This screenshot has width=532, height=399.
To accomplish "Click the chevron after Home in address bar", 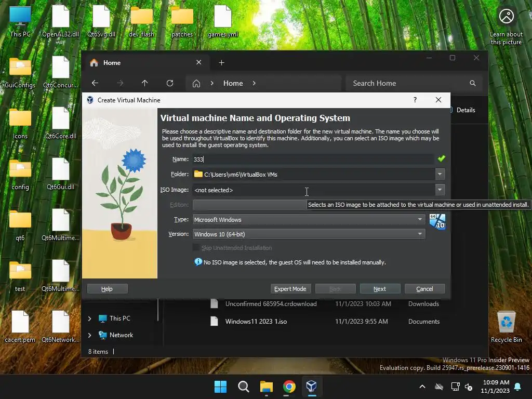I will coord(254,83).
